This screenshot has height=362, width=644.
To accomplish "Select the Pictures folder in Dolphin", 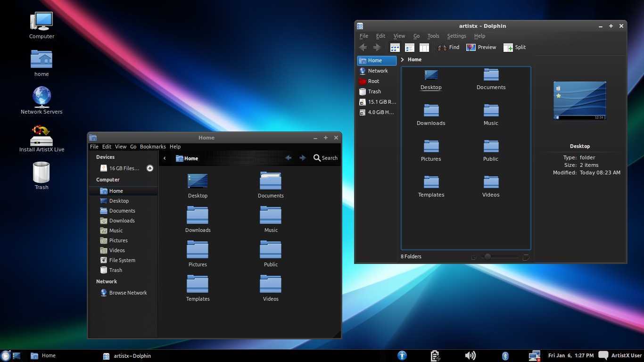I will point(431,151).
